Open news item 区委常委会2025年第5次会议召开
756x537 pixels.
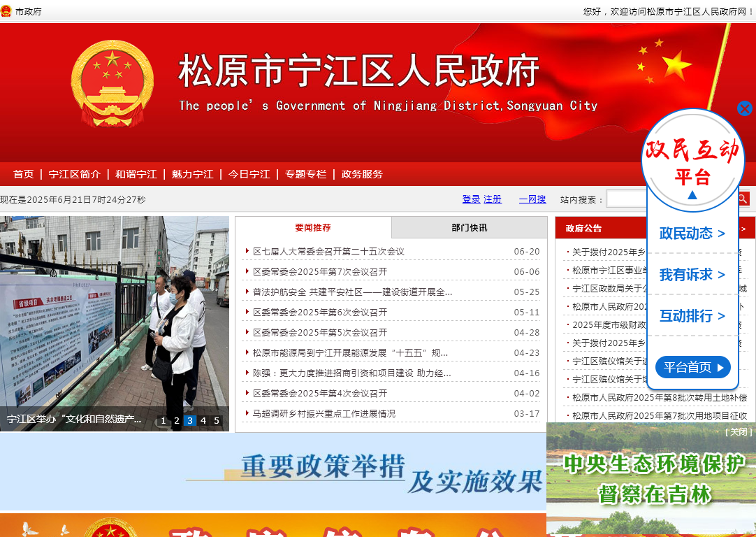click(x=320, y=332)
